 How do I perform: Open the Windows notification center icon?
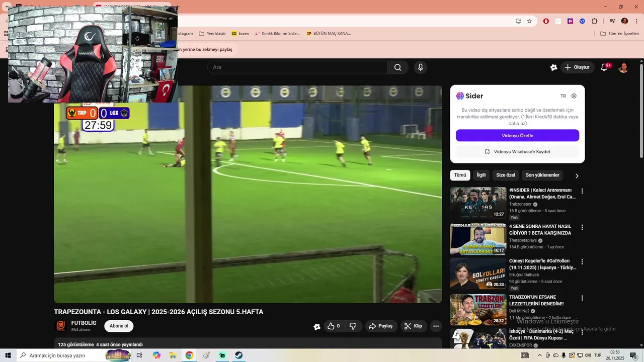pyautogui.click(x=633, y=355)
